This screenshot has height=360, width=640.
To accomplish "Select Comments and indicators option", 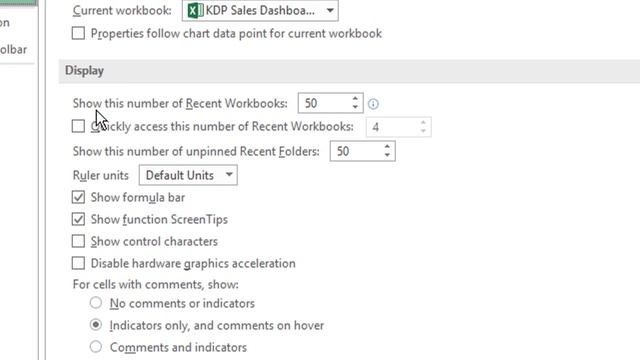I will coord(96,347).
